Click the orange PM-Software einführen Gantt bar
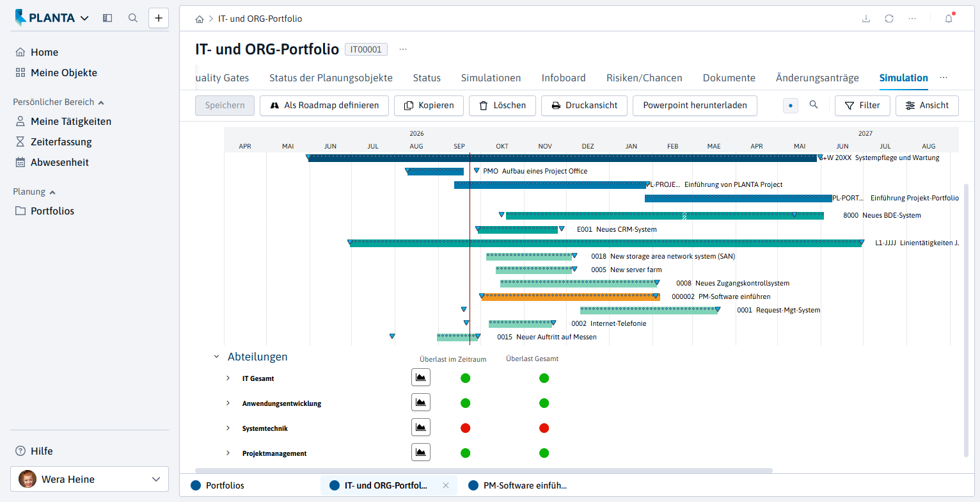 (x=570, y=296)
